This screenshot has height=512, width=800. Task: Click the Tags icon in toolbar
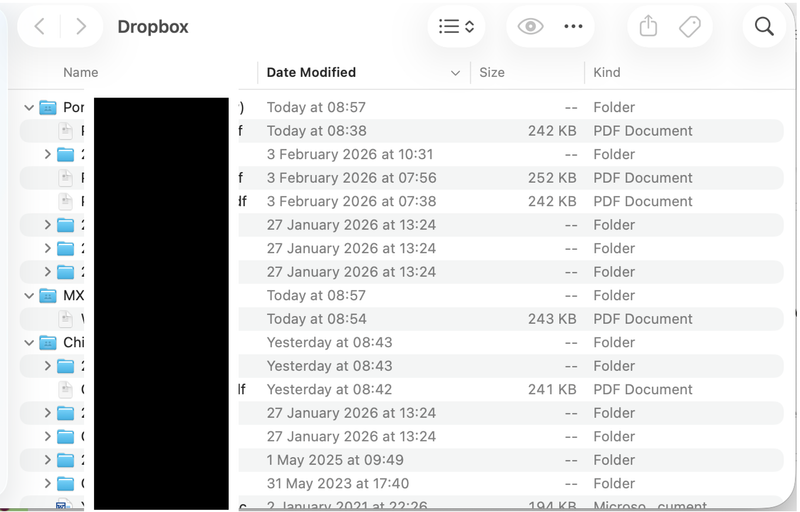(x=690, y=27)
